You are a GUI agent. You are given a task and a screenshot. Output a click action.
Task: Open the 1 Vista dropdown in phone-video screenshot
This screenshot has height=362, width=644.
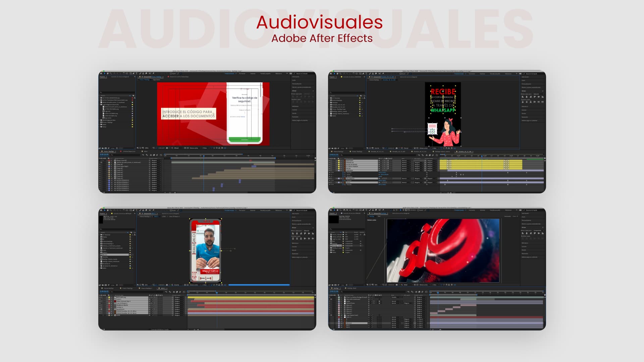click(205, 285)
